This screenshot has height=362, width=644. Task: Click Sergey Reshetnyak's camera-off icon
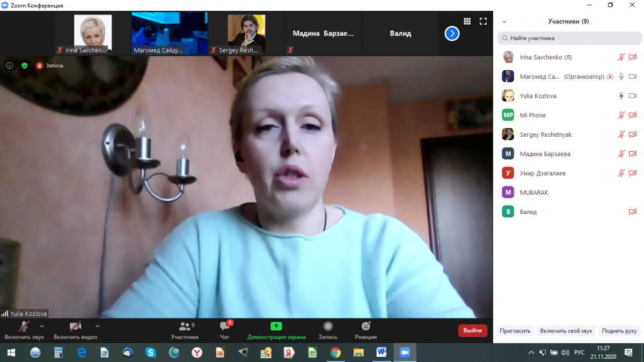coord(633,134)
